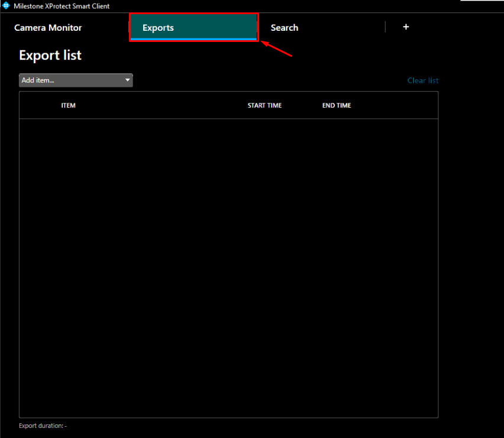Click the Add item dropdown arrow

click(x=127, y=80)
